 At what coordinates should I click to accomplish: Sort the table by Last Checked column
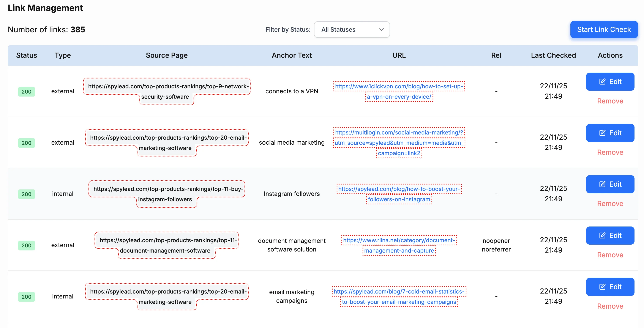(x=553, y=55)
